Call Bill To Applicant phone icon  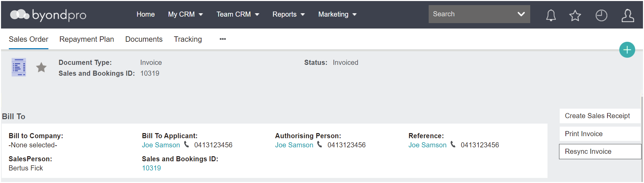click(x=187, y=145)
